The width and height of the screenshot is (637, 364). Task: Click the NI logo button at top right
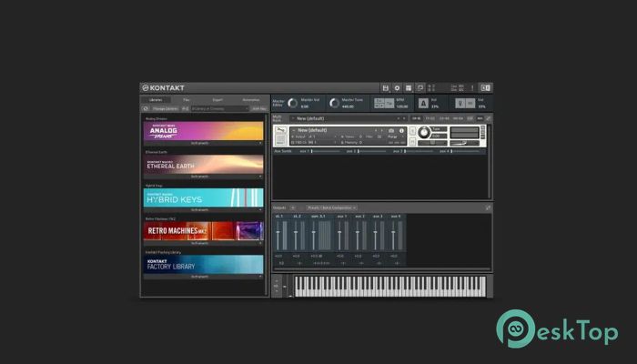tap(485, 87)
